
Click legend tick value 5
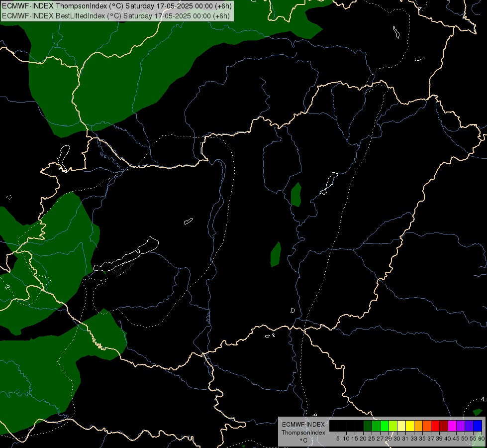[x=338, y=439]
